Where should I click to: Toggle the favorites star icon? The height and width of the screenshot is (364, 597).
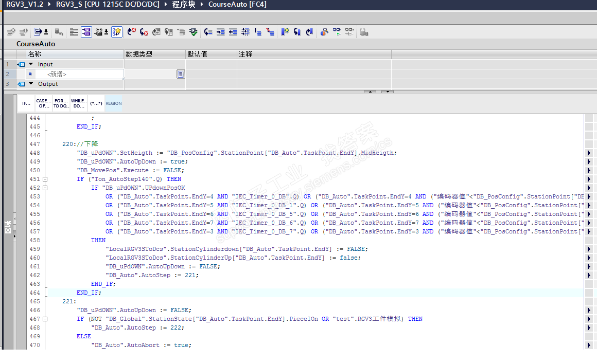pyautogui.click(x=116, y=32)
